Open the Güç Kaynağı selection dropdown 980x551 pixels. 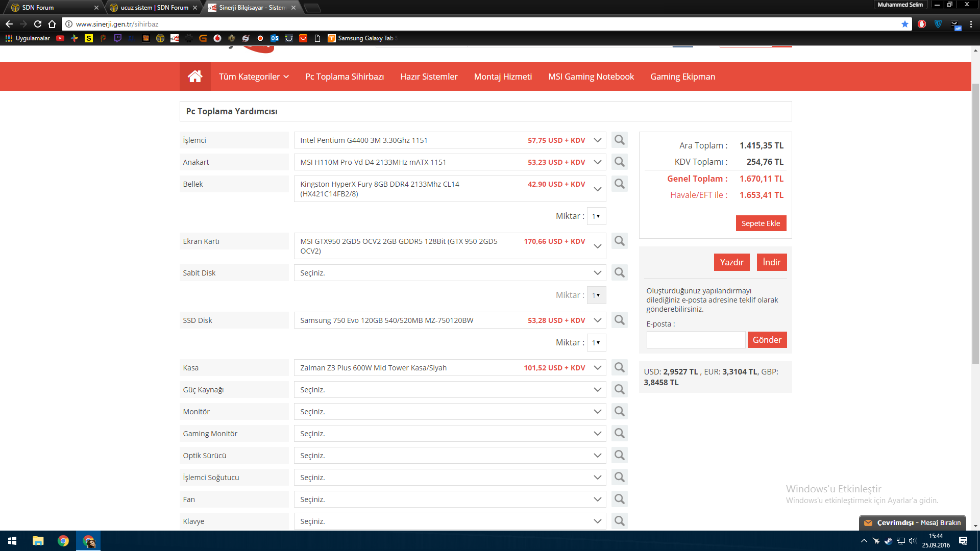click(x=449, y=390)
